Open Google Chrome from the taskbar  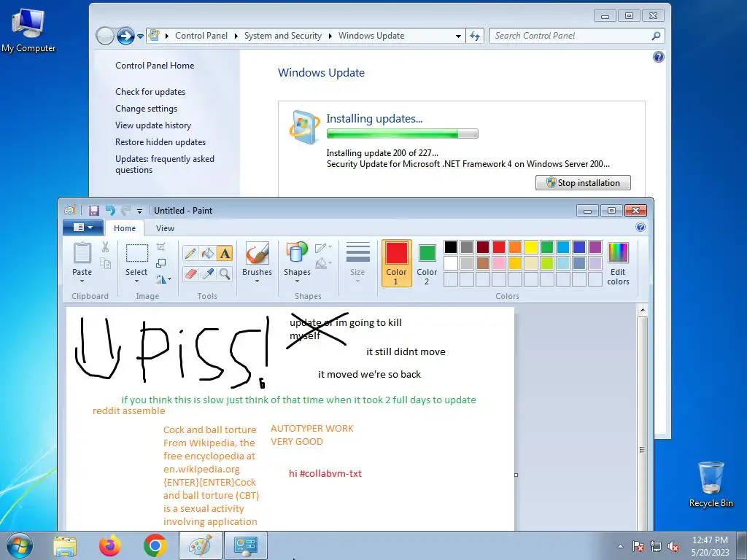[x=155, y=545]
